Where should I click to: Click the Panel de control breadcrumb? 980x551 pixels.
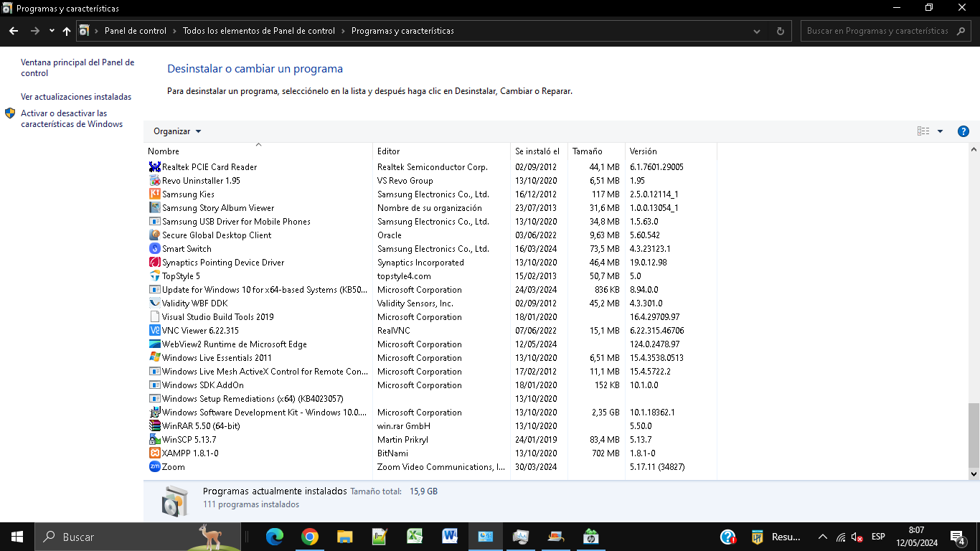[136, 31]
